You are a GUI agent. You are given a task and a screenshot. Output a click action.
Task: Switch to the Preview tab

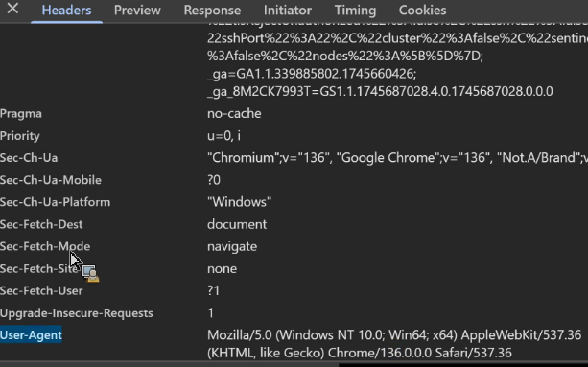pyautogui.click(x=137, y=11)
